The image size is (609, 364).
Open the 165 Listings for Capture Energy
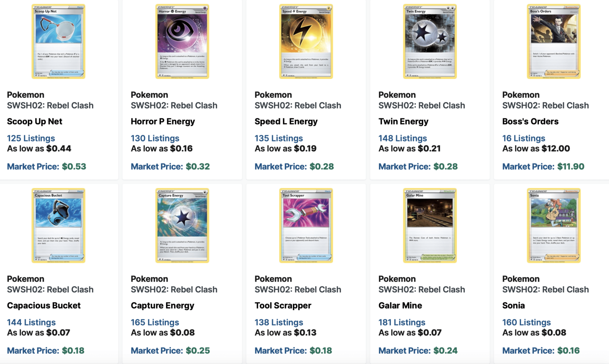(155, 322)
